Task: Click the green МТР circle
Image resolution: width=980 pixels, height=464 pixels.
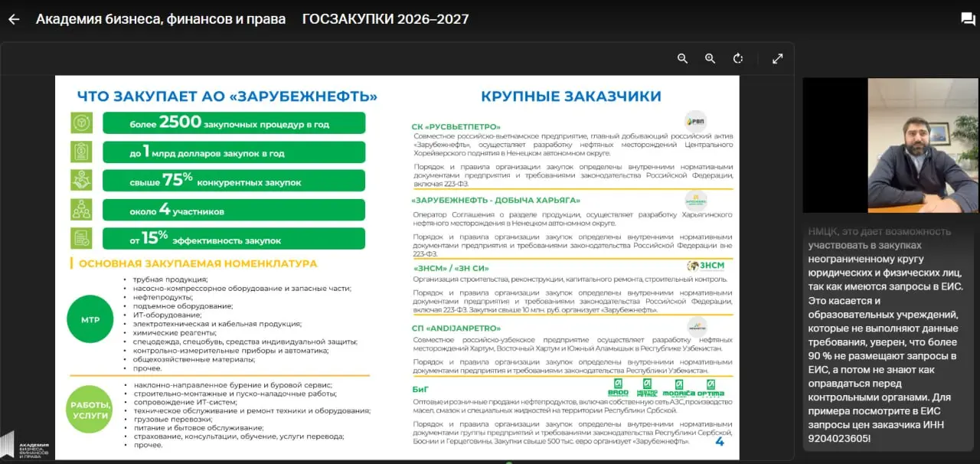Action: [x=90, y=319]
